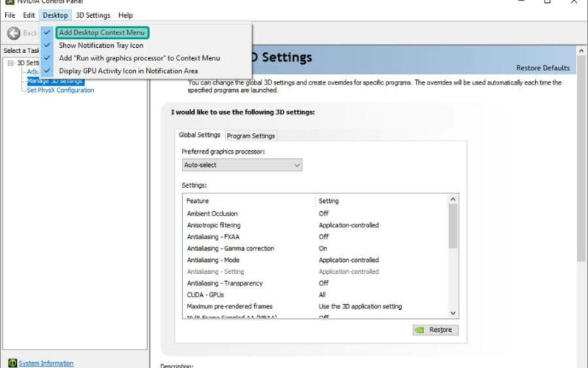Click settings list scroll up arrow
Viewport: 588px width, 368px height.
click(453, 199)
